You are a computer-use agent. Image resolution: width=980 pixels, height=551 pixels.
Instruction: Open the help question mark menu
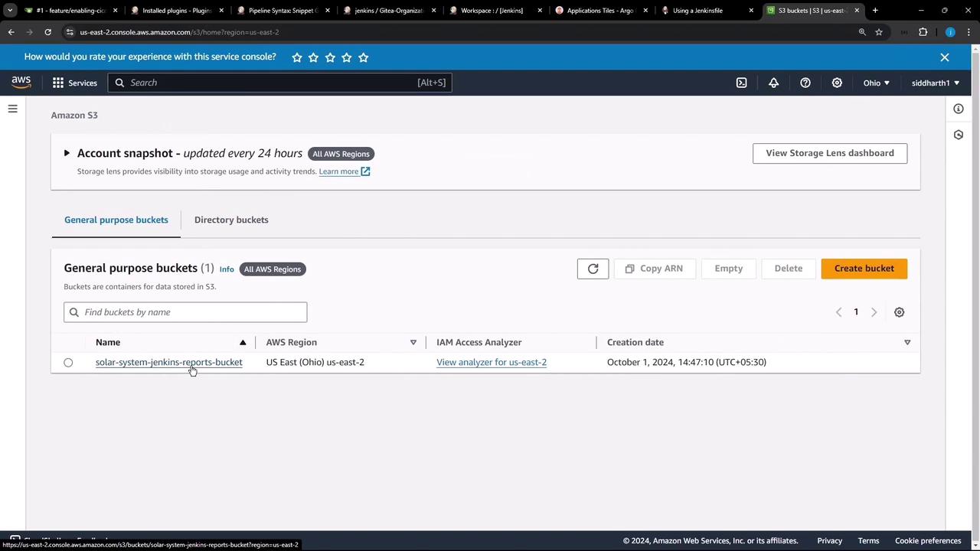click(805, 83)
